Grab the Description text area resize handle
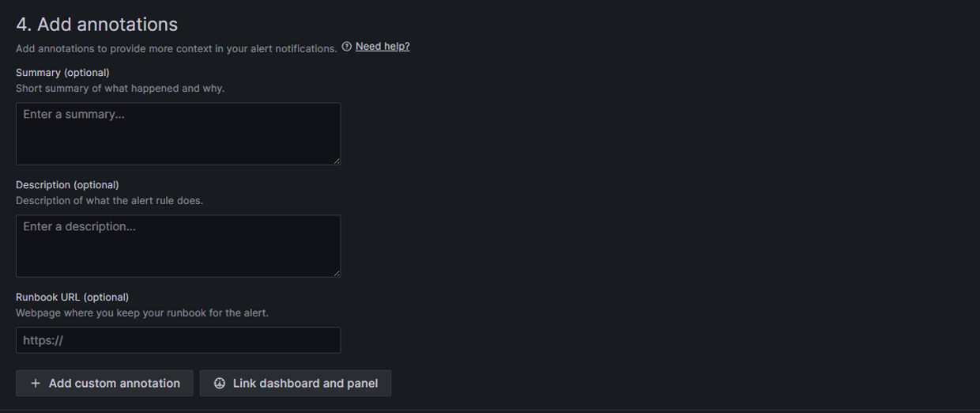Image resolution: width=980 pixels, height=413 pixels. 337,273
